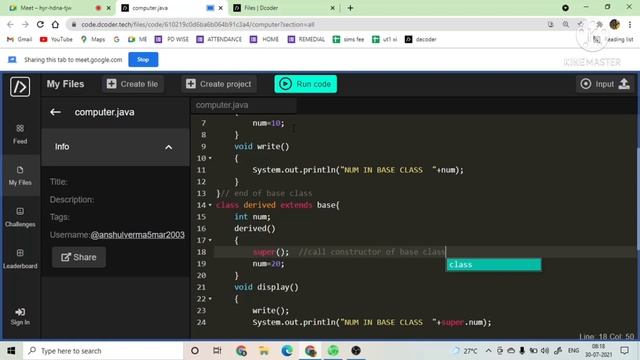Open the Feed sidebar section
640x360 pixels.
coord(20,134)
